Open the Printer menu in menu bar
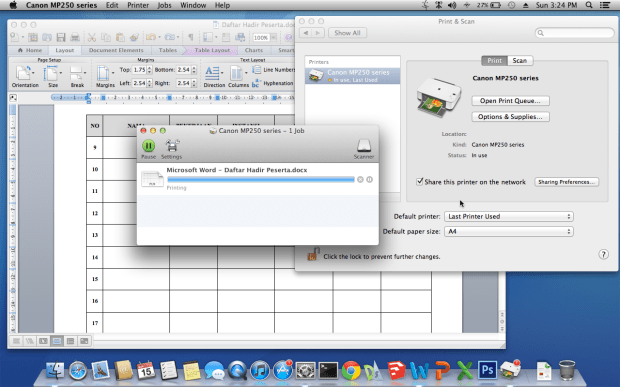Image resolution: width=620 pixels, height=387 pixels. [138, 5]
